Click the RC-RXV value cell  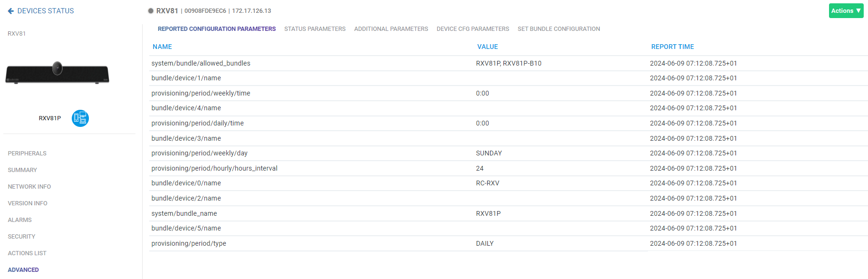point(488,183)
